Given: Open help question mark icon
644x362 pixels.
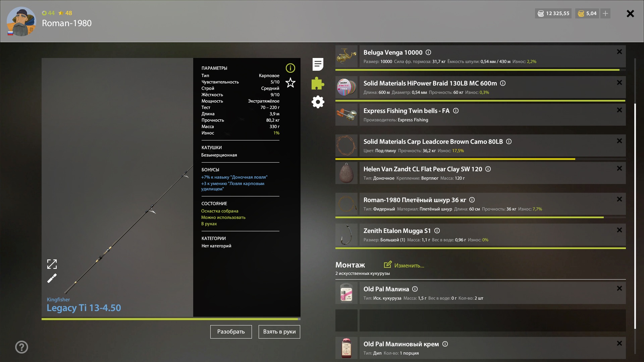Looking at the screenshot, I should pyautogui.click(x=21, y=347).
